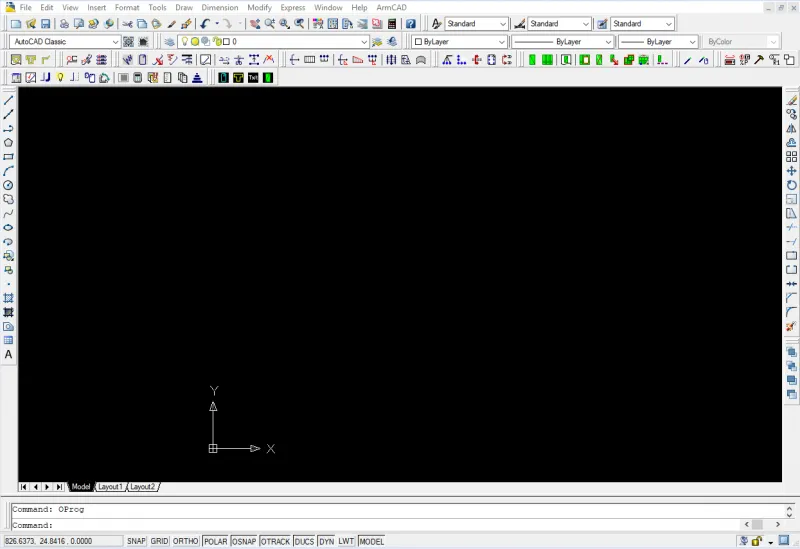
Task: Open the Dimension menu
Action: [219, 7]
